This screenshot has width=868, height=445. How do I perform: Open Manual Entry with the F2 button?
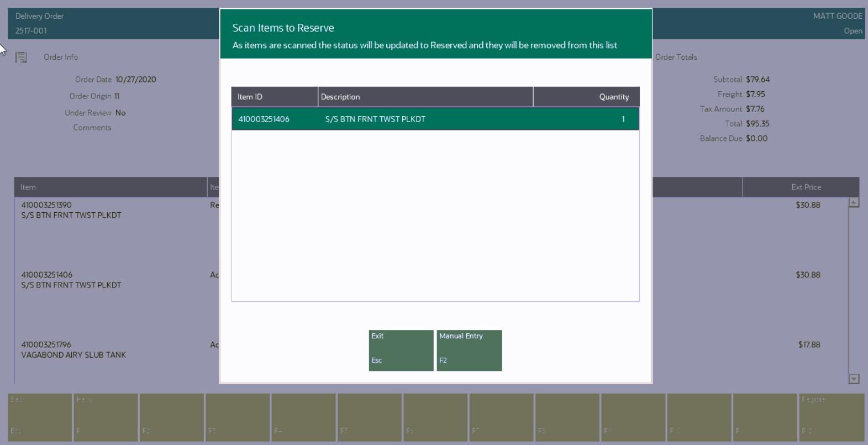(x=469, y=350)
